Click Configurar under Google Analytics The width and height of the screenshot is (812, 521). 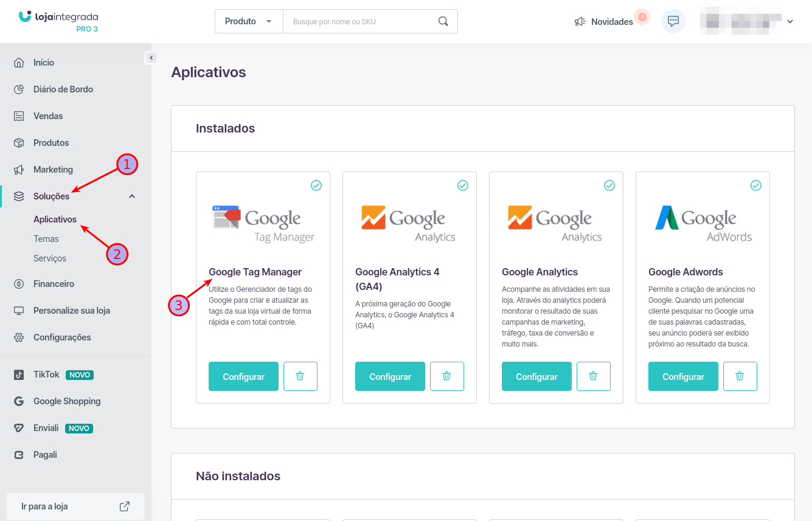coord(536,376)
